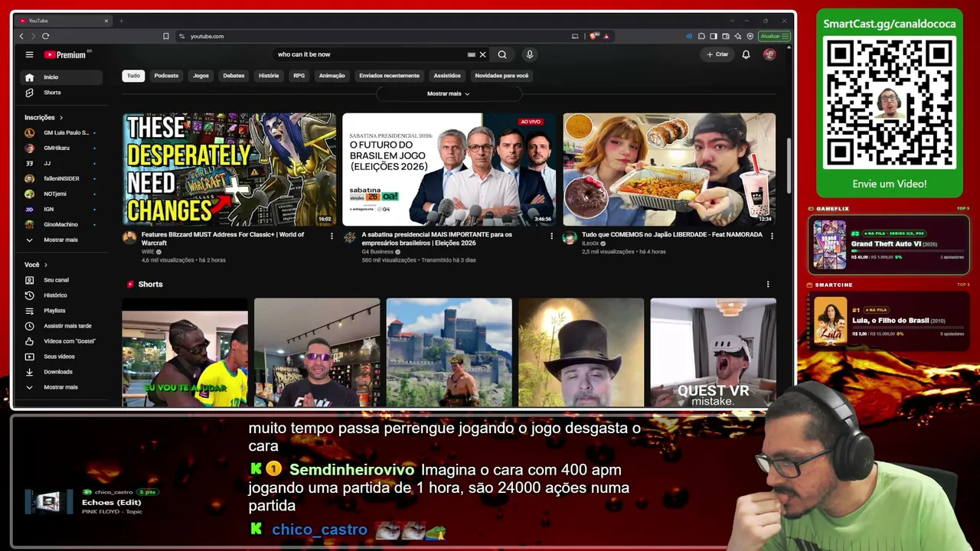The height and width of the screenshot is (551, 980).
Task: Open GinoMachino subscription channel
Action: pyautogui.click(x=63, y=225)
